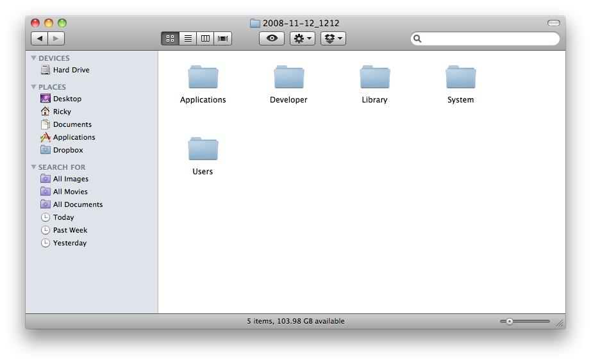
Task: Show files from Yesterday
Action: point(63,243)
